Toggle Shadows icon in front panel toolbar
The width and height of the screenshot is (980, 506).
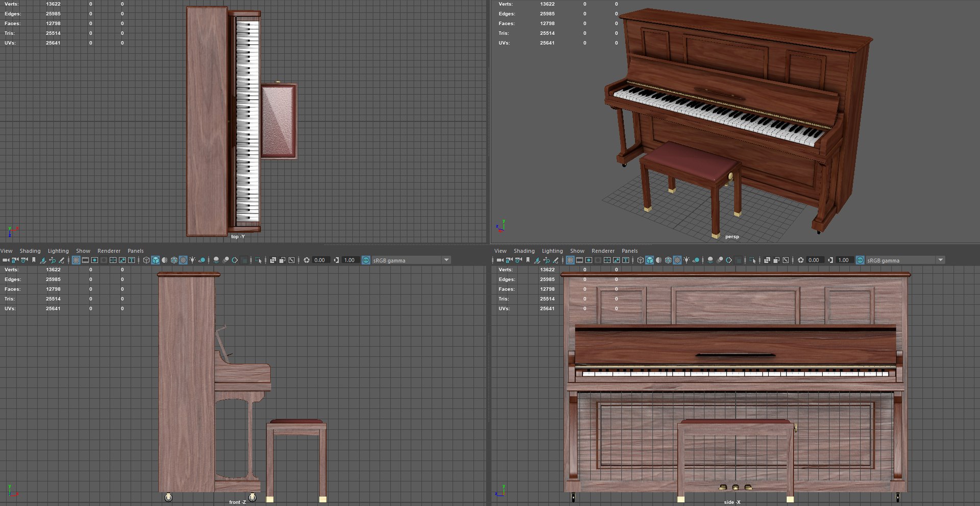coord(202,260)
